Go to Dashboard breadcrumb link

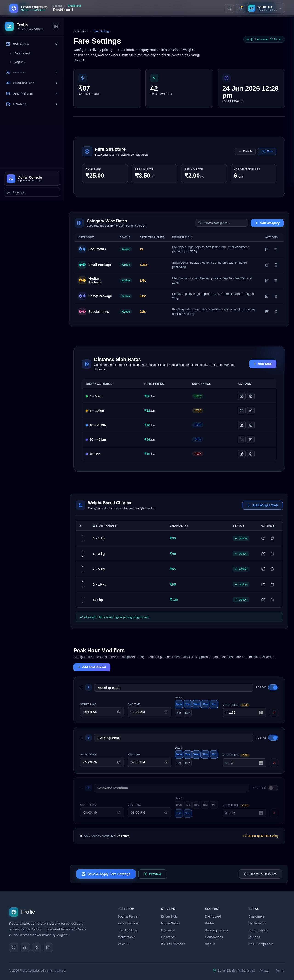81,31
